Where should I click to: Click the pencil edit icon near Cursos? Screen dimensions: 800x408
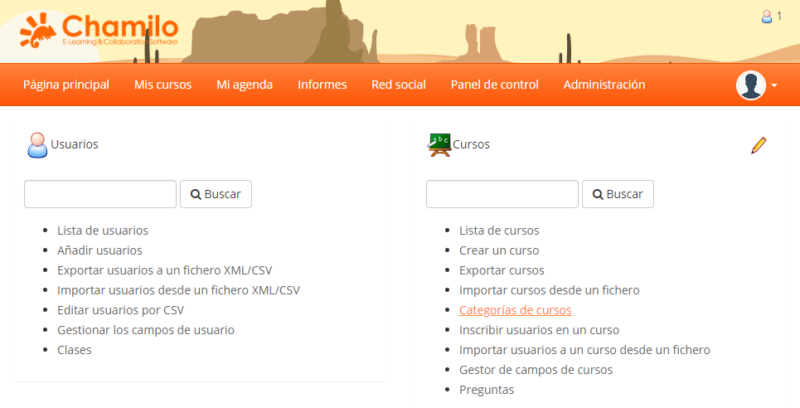point(758,146)
